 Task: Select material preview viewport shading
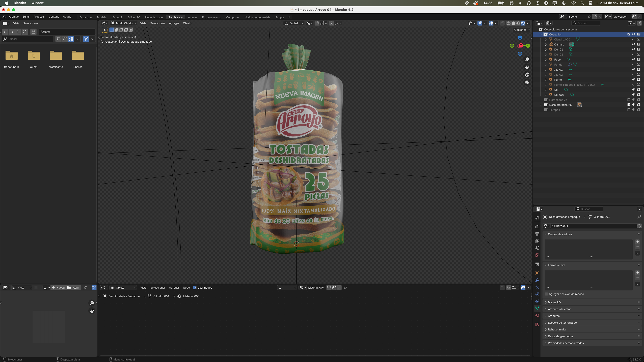click(518, 23)
